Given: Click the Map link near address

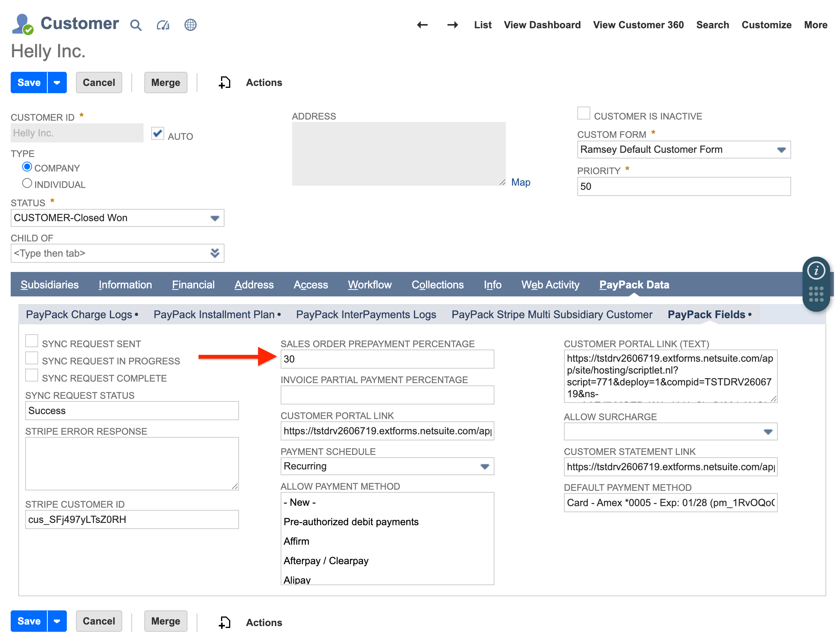Looking at the screenshot, I should click(x=520, y=182).
